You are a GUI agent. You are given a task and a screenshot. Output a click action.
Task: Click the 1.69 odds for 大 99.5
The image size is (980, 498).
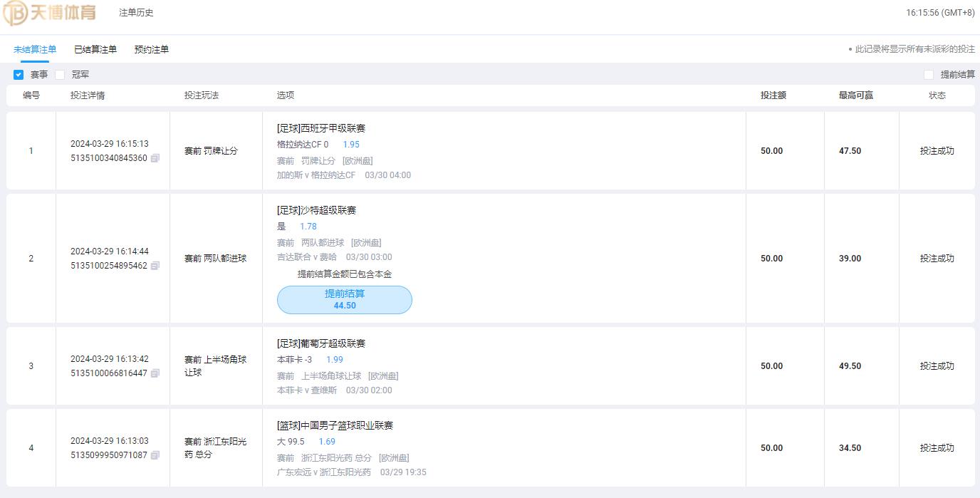327,442
